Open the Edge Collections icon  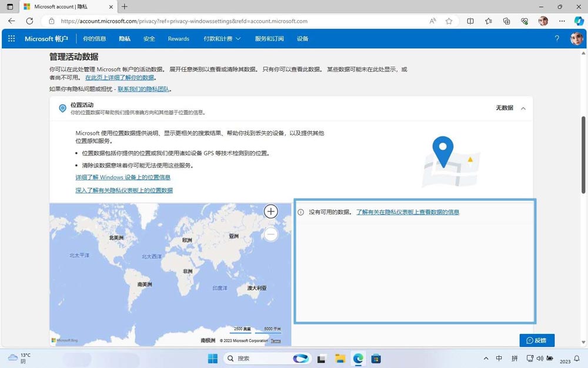click(506, 21)
